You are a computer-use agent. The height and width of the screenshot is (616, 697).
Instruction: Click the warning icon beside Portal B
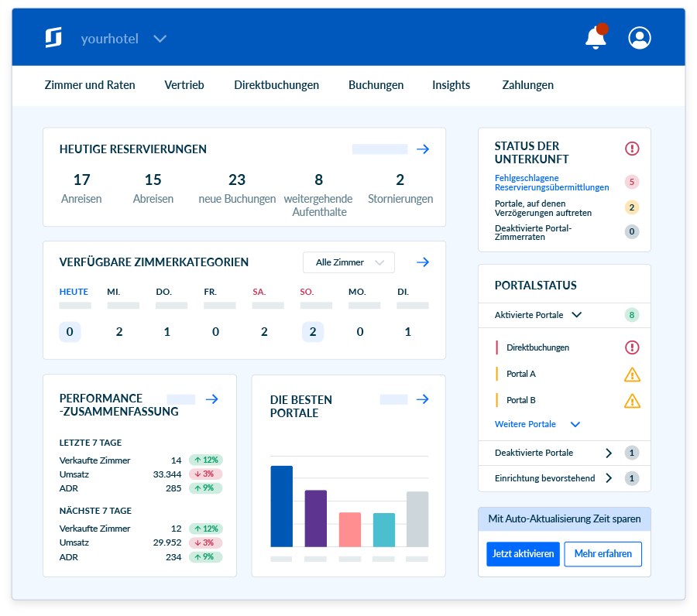632,400
